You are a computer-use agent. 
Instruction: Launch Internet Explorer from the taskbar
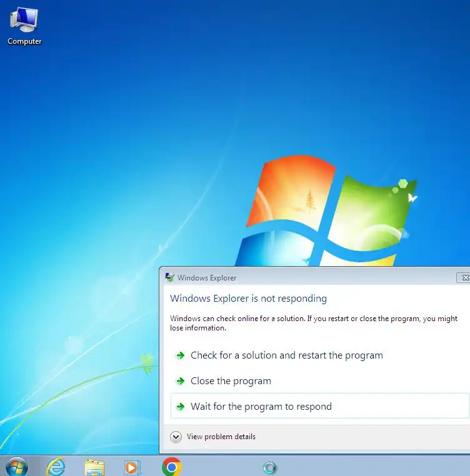coord(56,467)
